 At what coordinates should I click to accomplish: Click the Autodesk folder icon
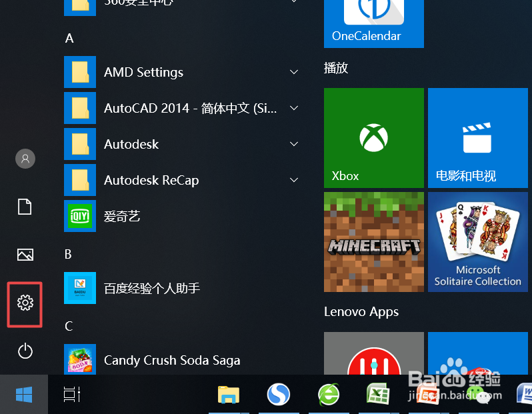[80, 144]
